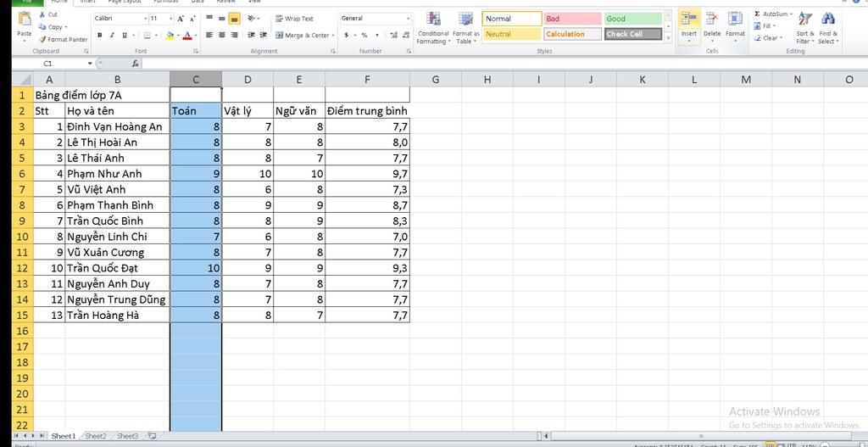Toggle Align Text Right

pyautogui.click(x=234, y=35)
